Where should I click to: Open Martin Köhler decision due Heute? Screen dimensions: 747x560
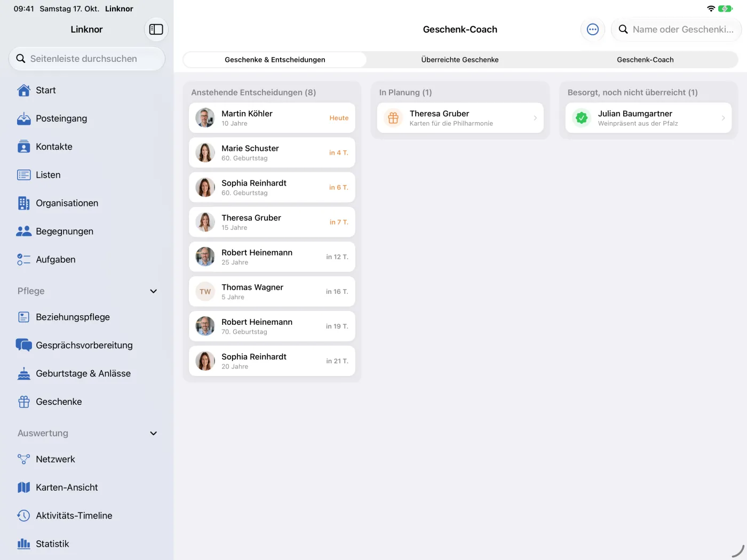pos(272,118)
